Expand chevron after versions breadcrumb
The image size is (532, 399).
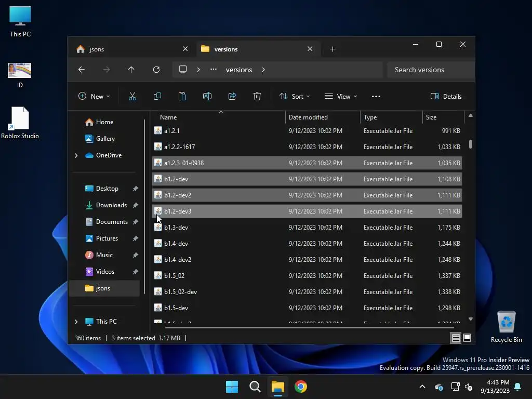[x=263, y=70]
